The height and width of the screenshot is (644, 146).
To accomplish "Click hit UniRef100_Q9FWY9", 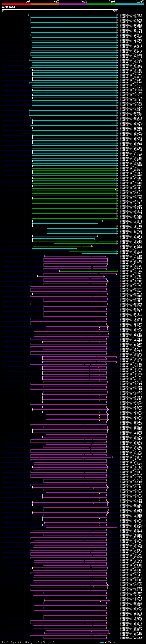I will 131,35.
